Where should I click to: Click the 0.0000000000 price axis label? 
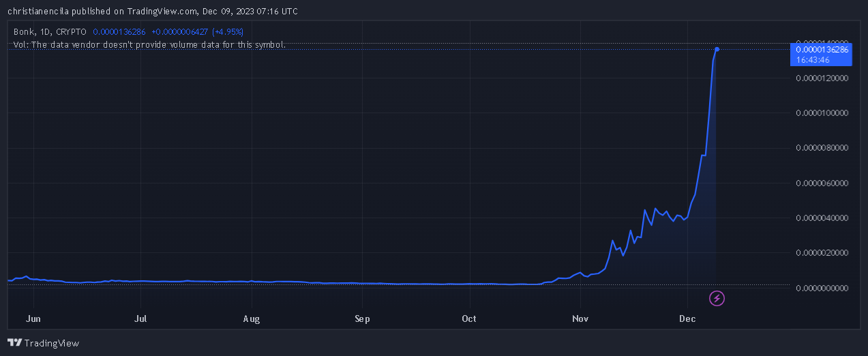pos(822,288)
